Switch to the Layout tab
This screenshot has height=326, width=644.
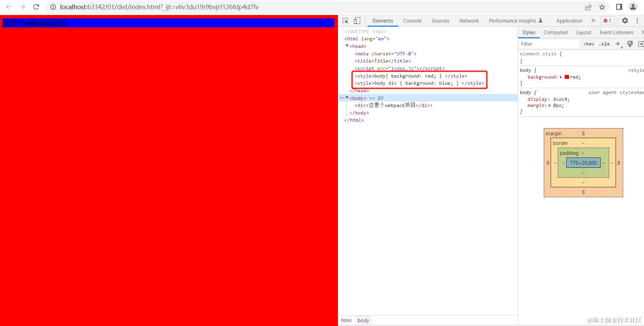pyautogui.click(x=583, y=32)
